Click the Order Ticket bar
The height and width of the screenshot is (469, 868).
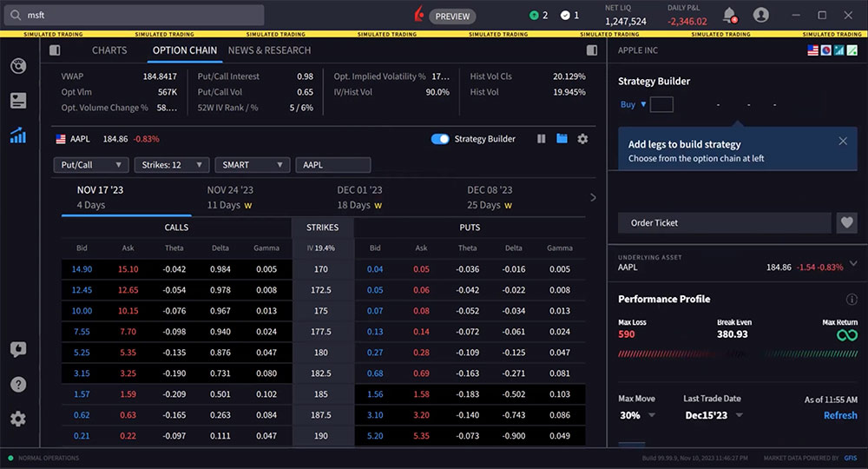click(725, 222)
